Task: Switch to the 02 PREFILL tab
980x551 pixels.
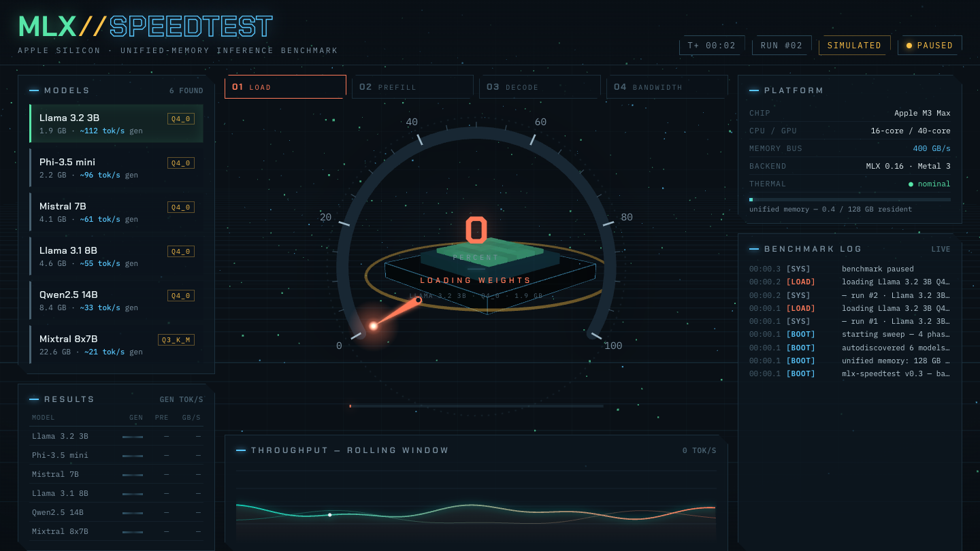Action: tap(412, 87)
